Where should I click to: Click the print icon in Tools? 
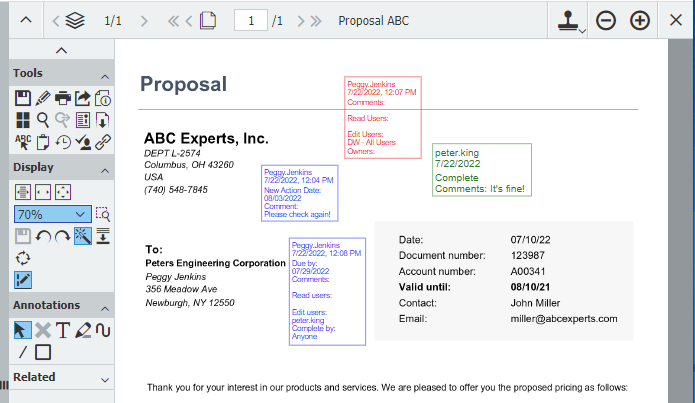[x=63, y=97]
